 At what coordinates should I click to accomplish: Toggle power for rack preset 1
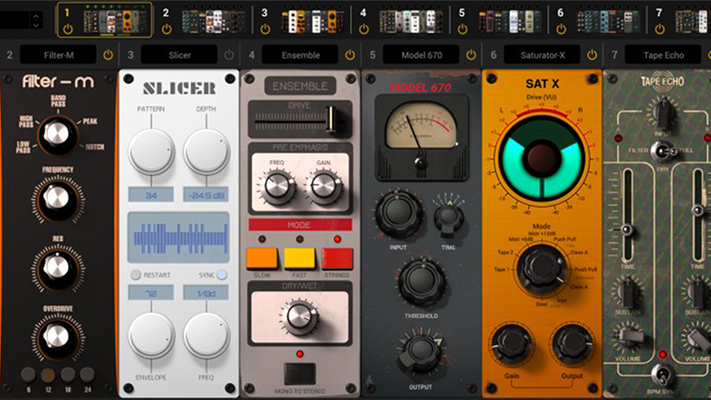coord(68,29)
